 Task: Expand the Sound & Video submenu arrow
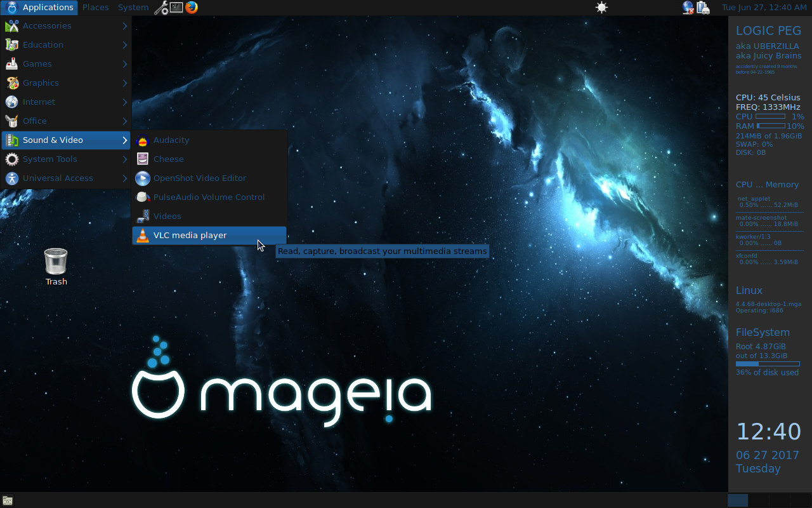pos(125,140)
